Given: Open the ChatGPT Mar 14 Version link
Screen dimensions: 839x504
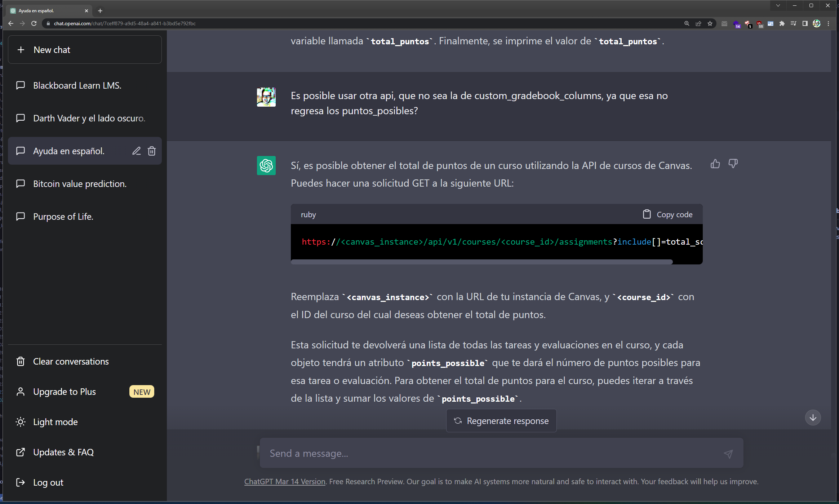Looking at the screenshot, I should tap(285, 482).
